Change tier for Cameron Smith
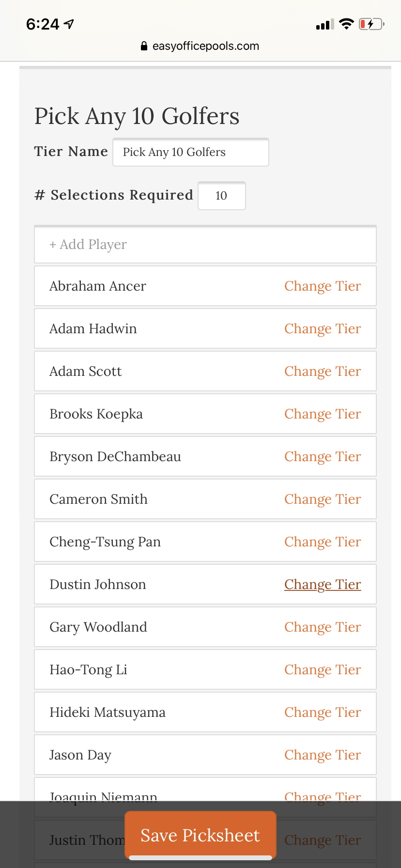 click(323, 499)
